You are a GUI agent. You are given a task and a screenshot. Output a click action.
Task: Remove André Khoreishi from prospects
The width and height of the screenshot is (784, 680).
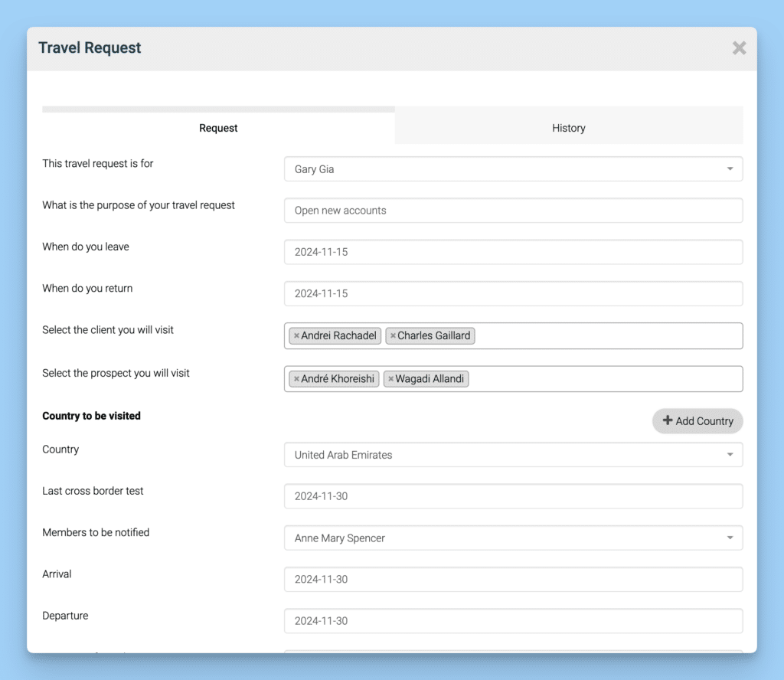point(296,379)
